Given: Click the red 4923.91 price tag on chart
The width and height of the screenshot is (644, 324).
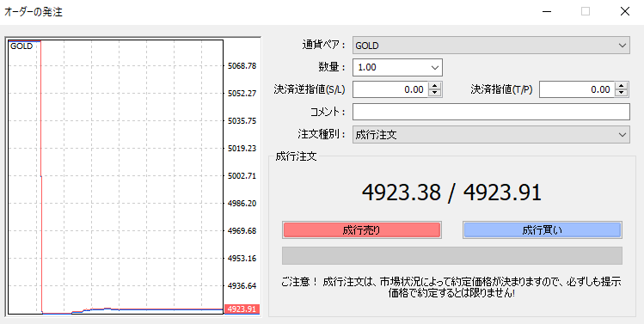Looking at the screenshot, I should coord(242,309).
